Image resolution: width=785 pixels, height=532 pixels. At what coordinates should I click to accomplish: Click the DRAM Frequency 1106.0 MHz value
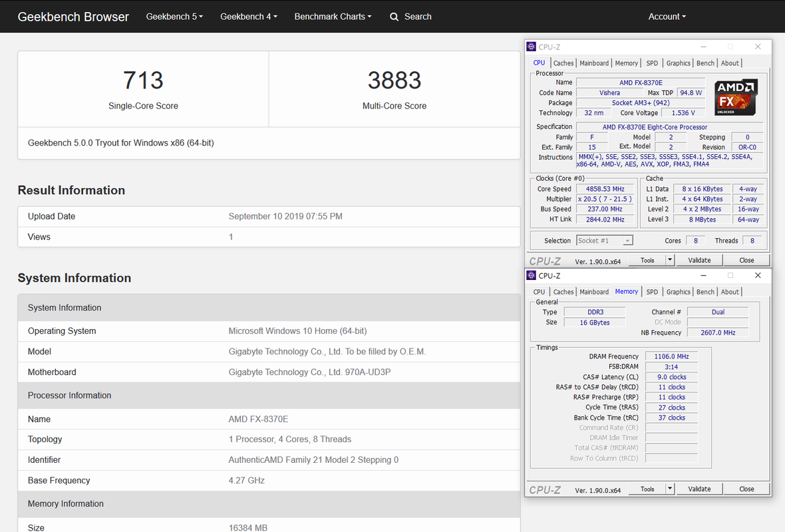tap(671, 356)
